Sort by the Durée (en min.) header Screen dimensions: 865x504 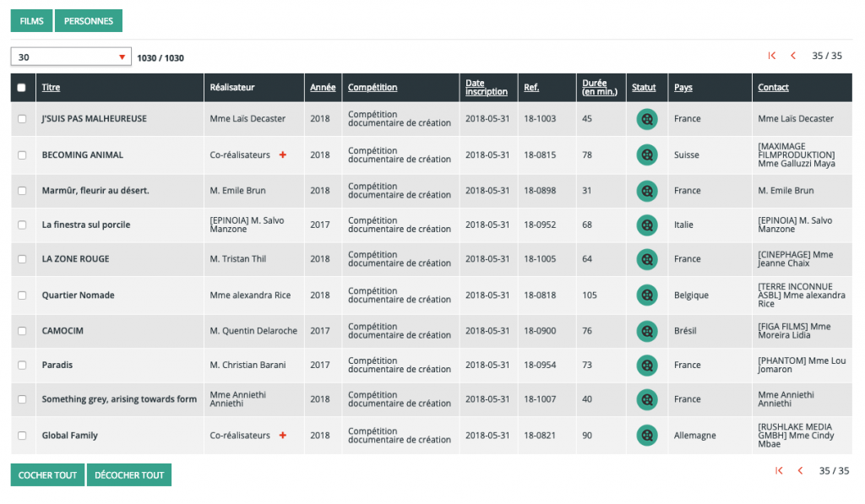[599, 87]
